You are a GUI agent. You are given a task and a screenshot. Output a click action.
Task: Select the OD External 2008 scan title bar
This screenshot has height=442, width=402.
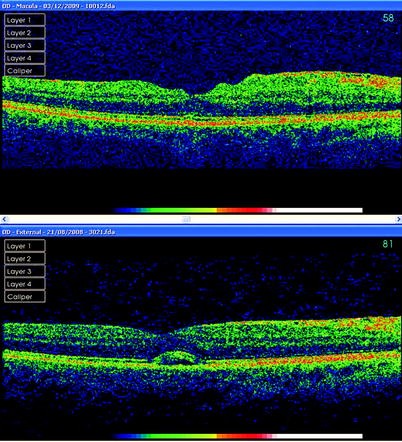point(201,232)
